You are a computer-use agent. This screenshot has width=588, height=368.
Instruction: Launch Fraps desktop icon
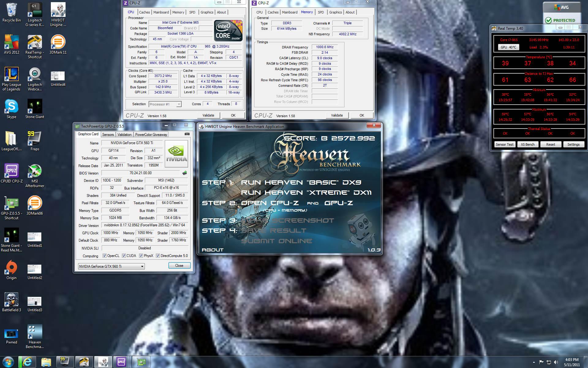tap(35, 141)
